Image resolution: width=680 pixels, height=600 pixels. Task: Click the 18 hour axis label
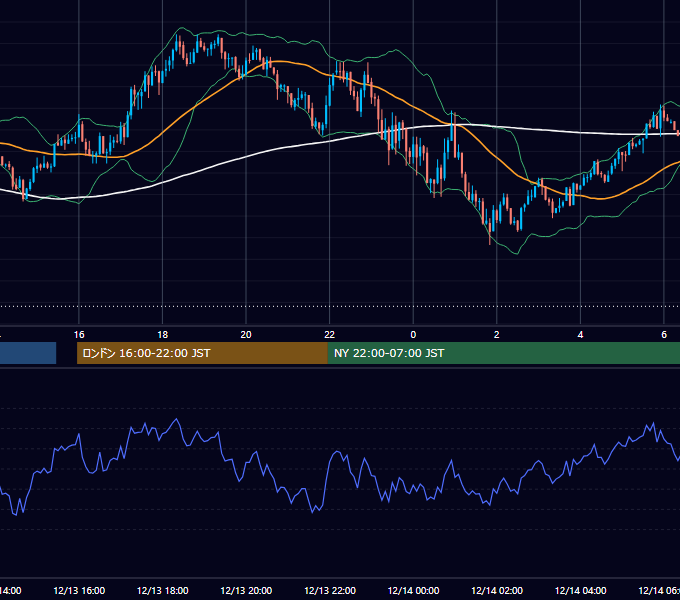pyautogui.click(x=162, y=334)
